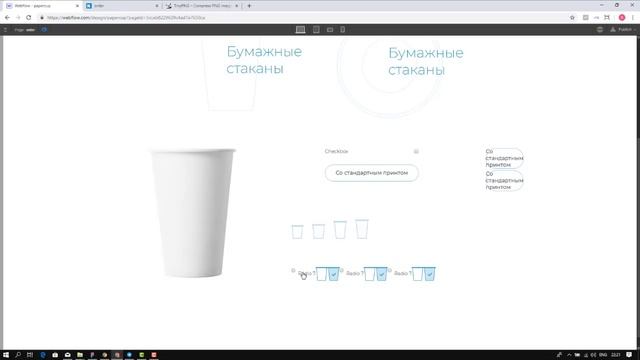Image resolution: width=640 pixels, height=360 pixels.
Task: Select the first Radio option dot
Action: tap(293, 270)
